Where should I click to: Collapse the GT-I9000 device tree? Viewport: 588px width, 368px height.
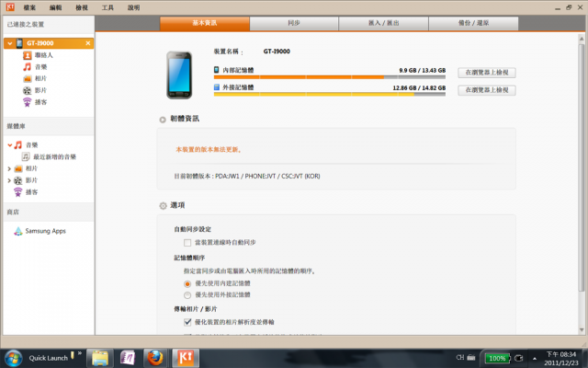point(10,43)
